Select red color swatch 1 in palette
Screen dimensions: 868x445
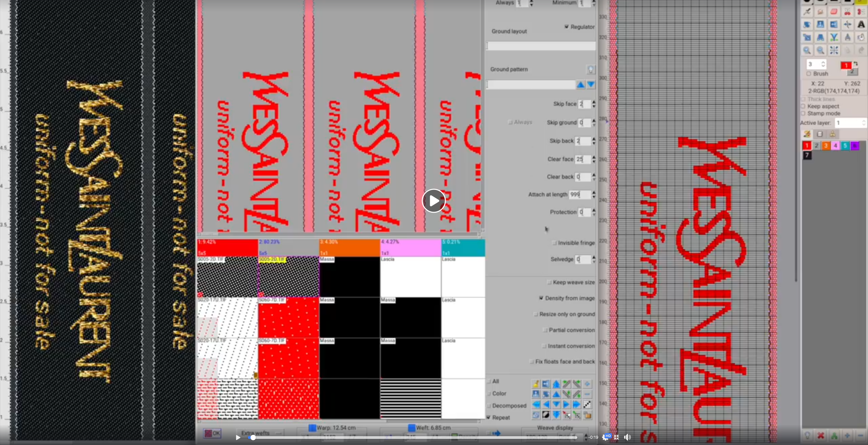click(807, 146)
